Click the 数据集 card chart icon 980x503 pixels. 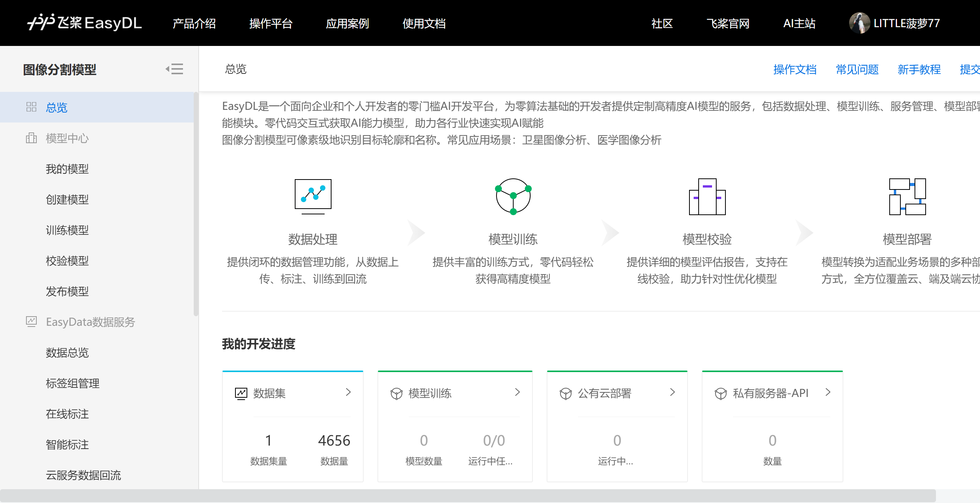click(x=241, y=393)
